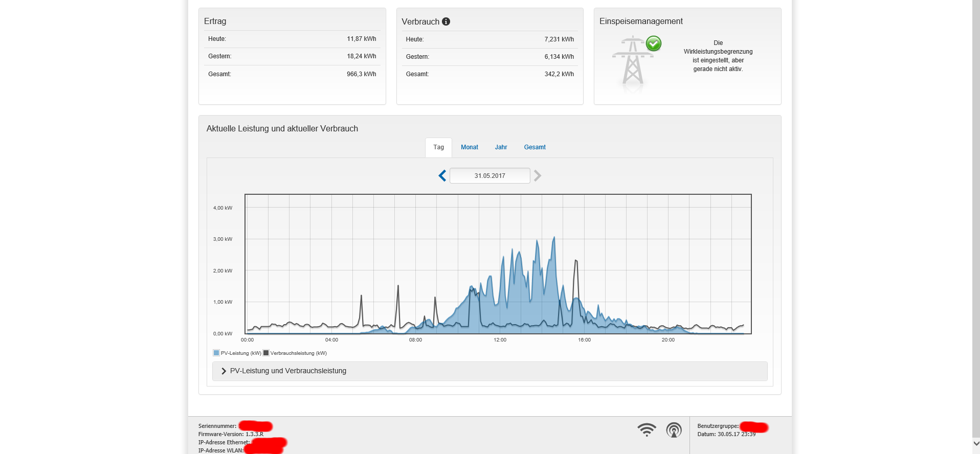Click the access point broadcast icon
The height and width of the screenshot is (454, 980).
(674, 430)
